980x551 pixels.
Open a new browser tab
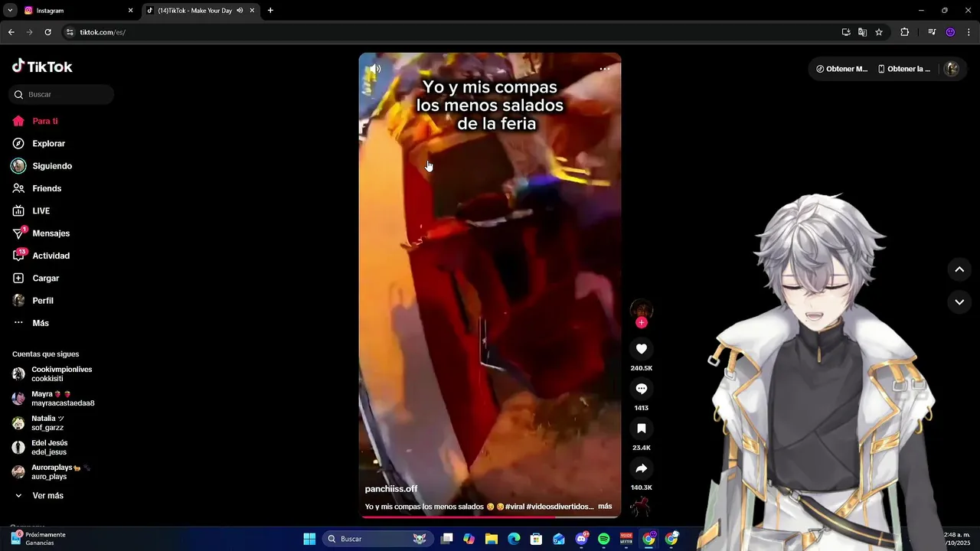coord(270,11)
